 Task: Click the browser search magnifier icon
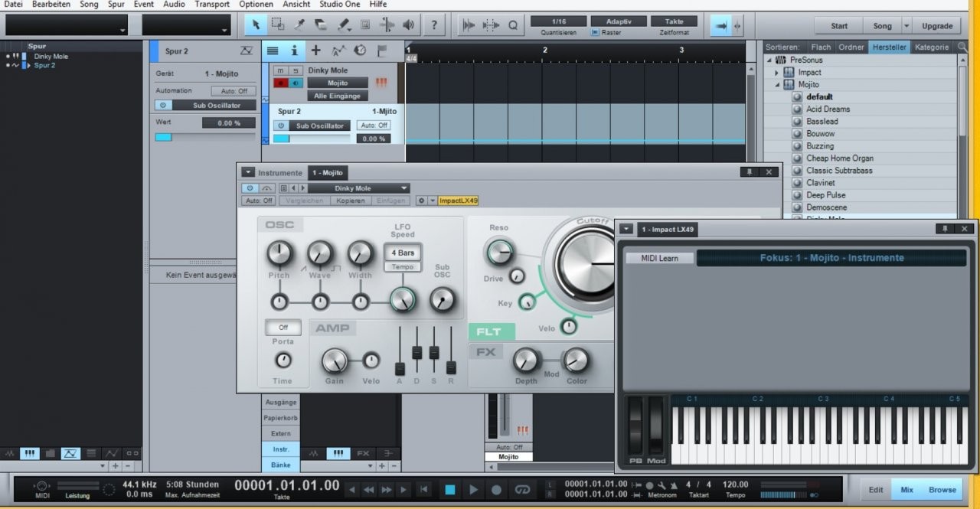(963, 47)
